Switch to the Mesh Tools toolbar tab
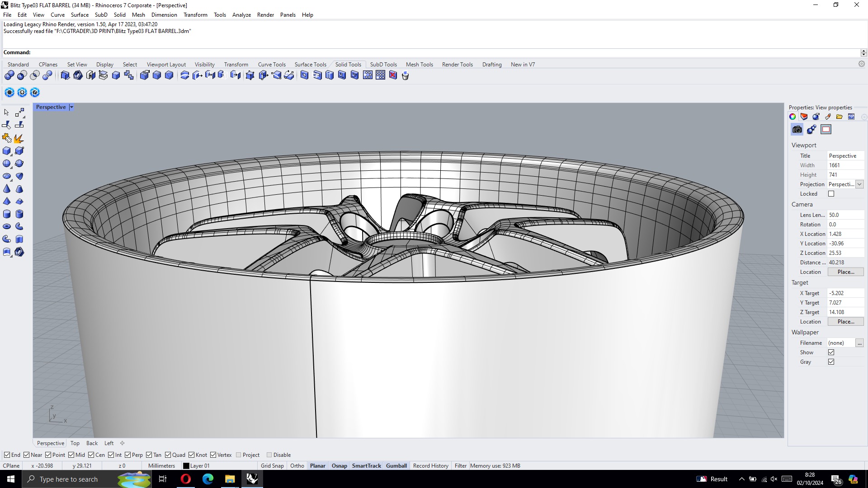 [x=419, y=65]
